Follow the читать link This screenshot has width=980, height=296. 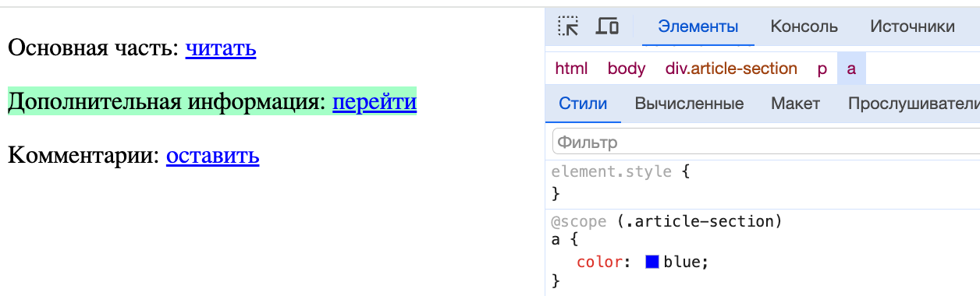tap(221, 48)
